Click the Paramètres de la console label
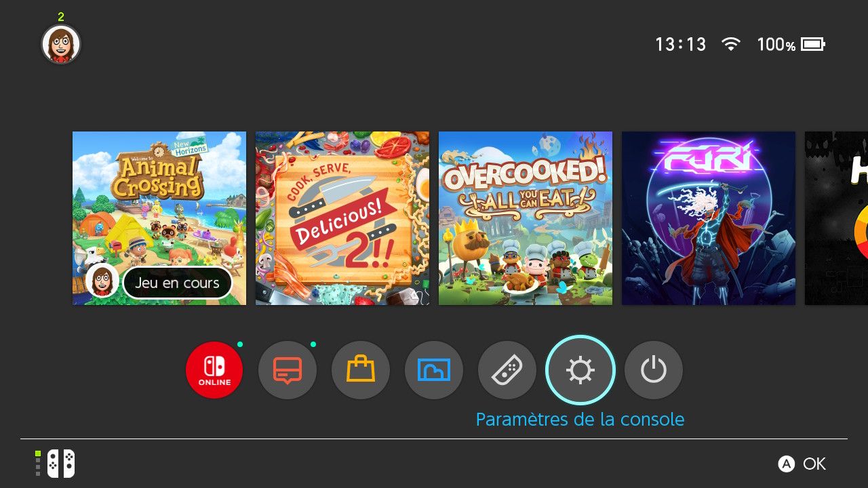 coord(580,420)
